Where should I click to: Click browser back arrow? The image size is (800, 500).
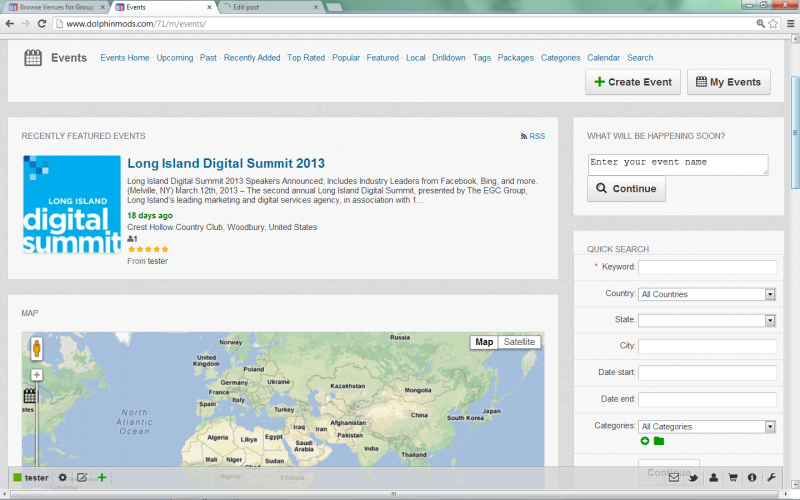click(x=10, y=23)
